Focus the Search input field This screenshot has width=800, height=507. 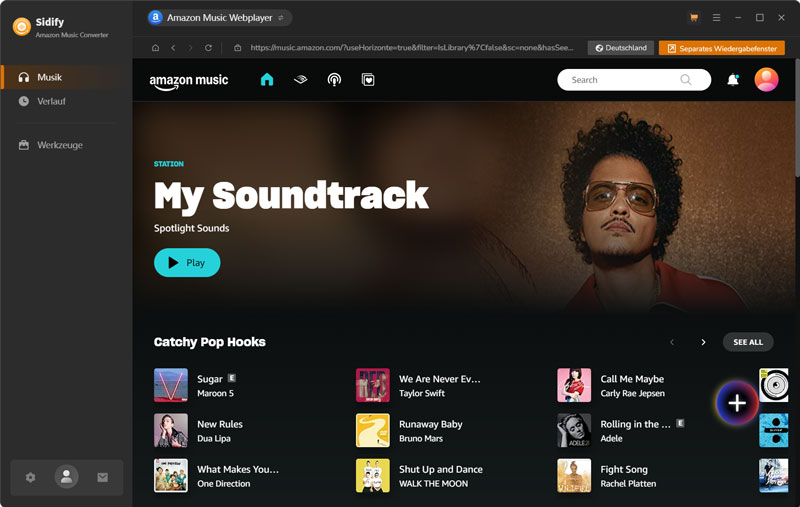coord(634,80)
